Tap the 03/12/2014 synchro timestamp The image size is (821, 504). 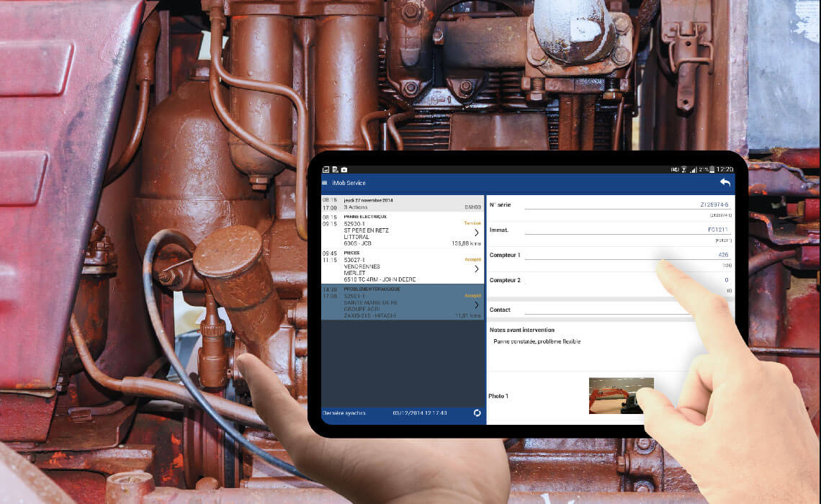(419, 413)
